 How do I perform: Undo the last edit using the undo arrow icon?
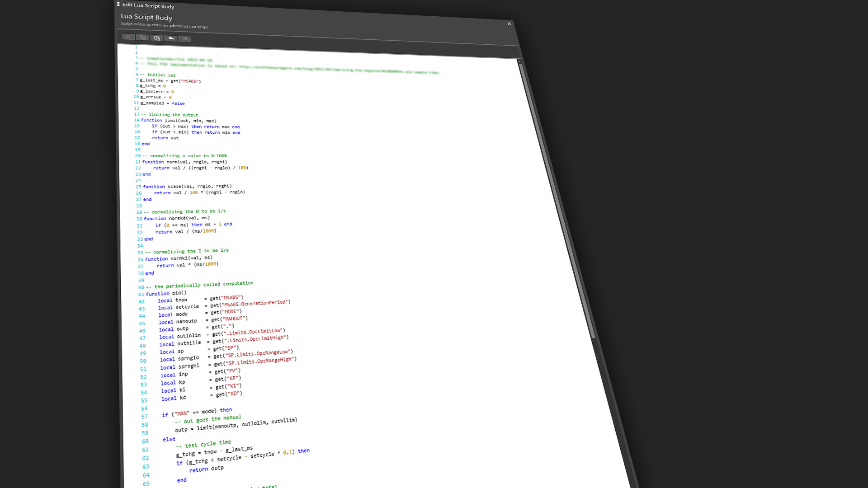tap(171, 39)
